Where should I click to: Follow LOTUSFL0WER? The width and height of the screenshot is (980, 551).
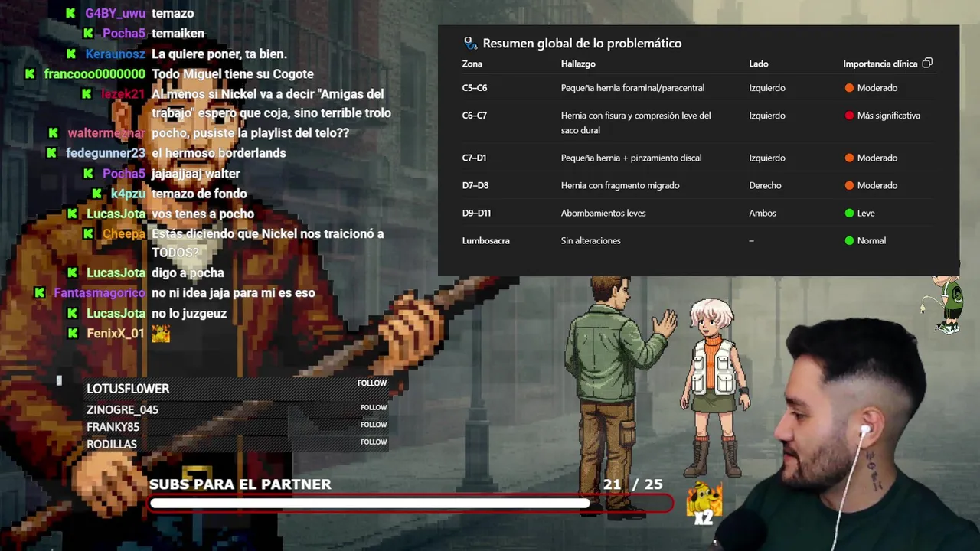point(372,383)
